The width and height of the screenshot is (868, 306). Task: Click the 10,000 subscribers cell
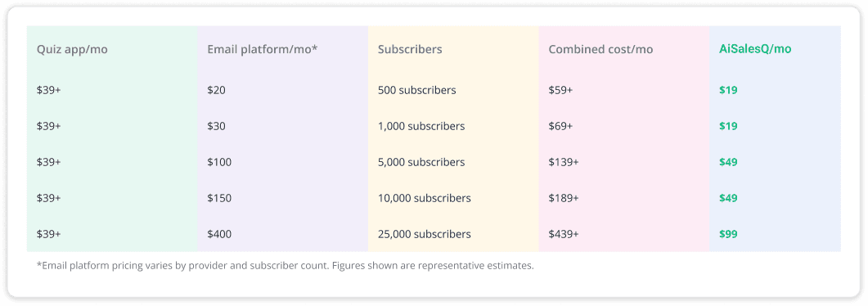(425, 198)
